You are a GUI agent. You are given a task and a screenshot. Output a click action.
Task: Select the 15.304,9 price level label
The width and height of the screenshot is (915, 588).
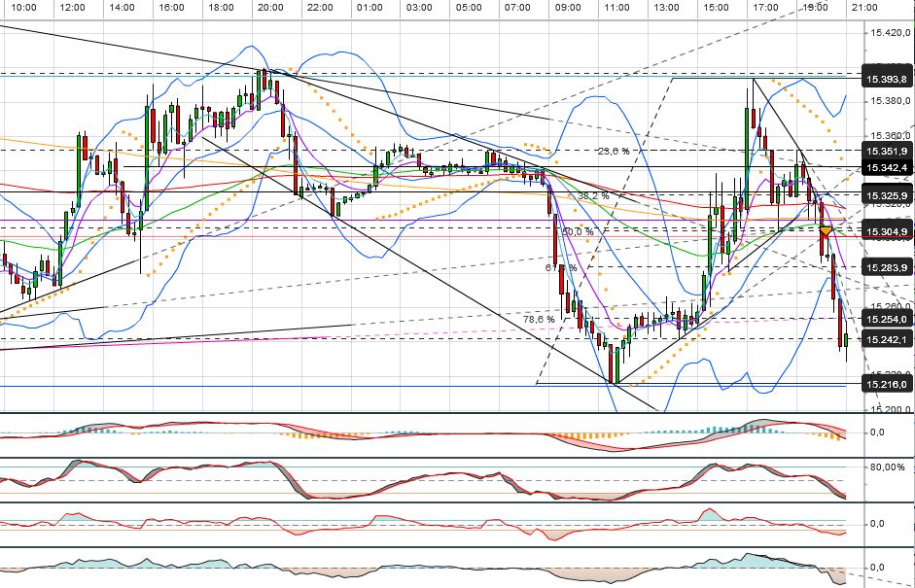(887, 232)
